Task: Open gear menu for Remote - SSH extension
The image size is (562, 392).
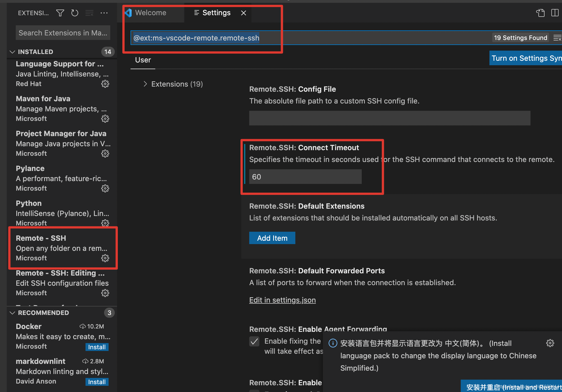Action: [105, 258]
